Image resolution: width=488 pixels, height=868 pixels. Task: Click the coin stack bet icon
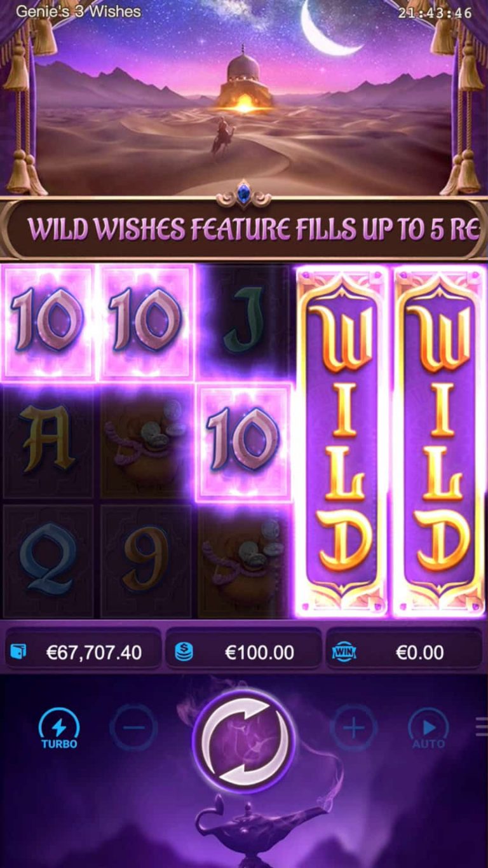pos(184,652)
